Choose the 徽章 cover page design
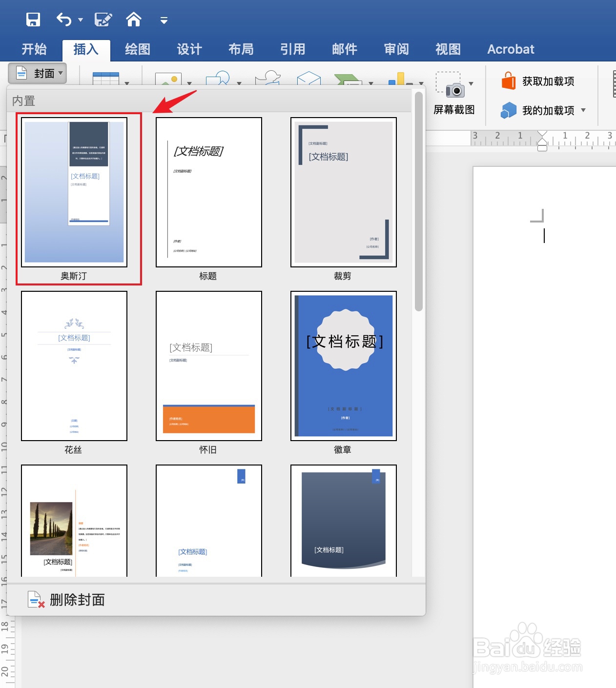 [343, 366]
